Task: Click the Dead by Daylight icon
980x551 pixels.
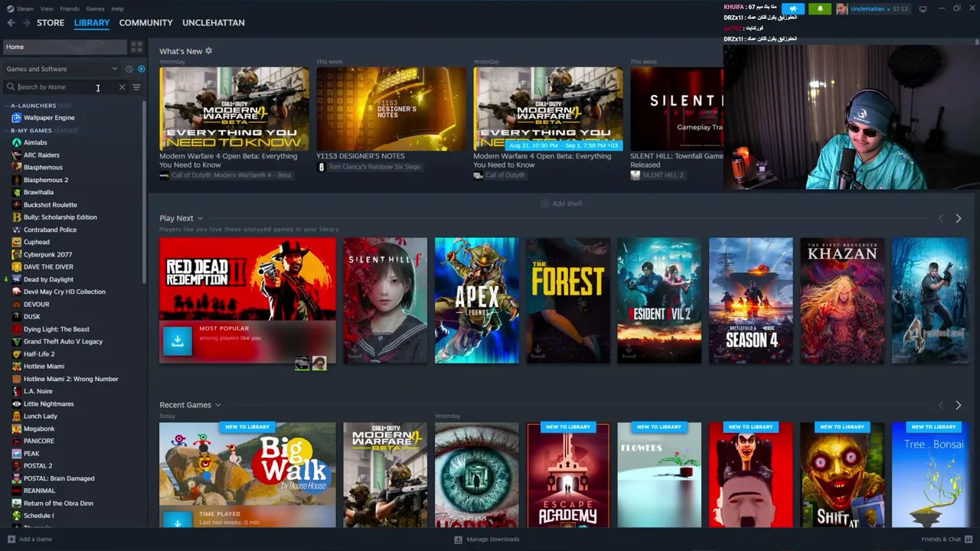Action: click(x=16, y=279)
